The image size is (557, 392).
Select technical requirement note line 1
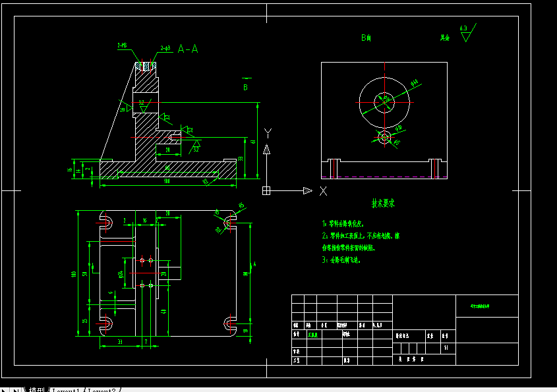pos(343,224)
